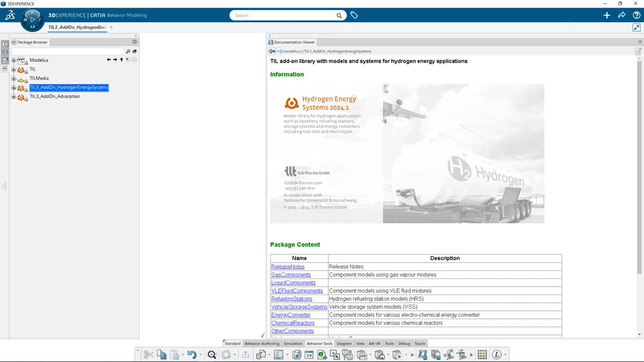
Task: Open the EnergyConverter link
Action: click(x=290, y=315)
